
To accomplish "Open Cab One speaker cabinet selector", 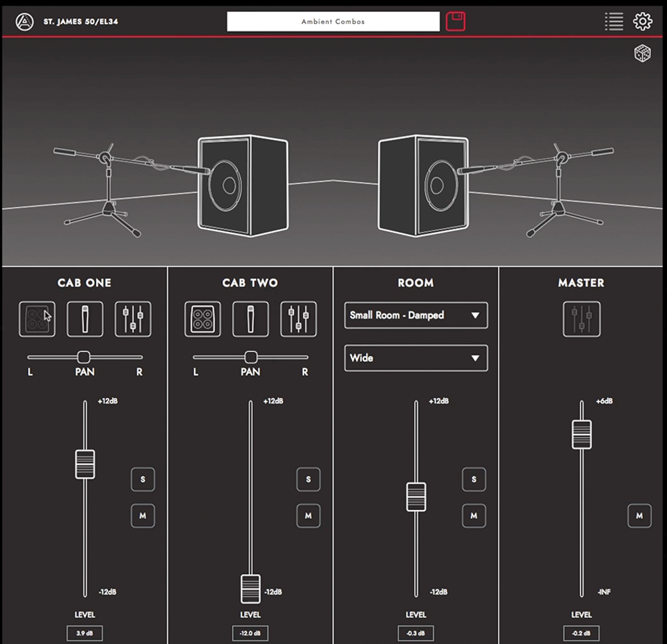I will tap(37, 319).
